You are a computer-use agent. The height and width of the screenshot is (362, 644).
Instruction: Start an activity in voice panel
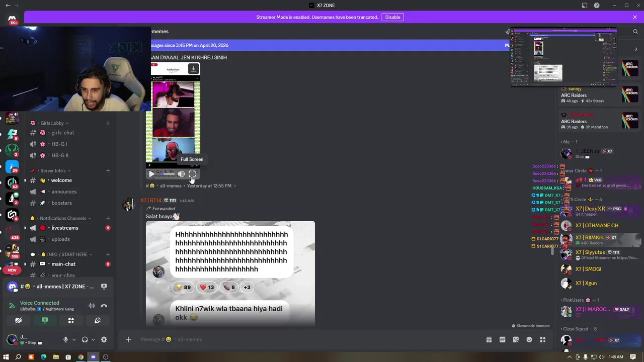(71, 320)
